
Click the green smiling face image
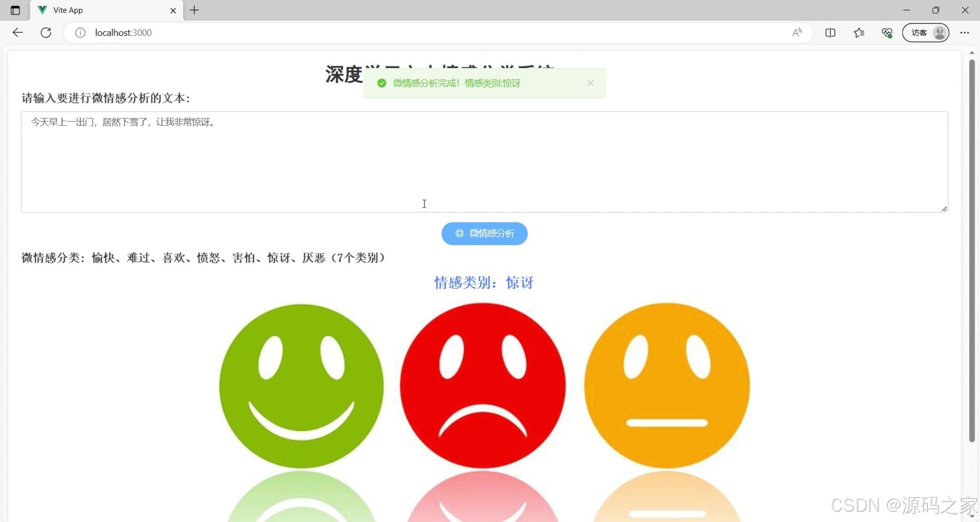tap(302, 386)
